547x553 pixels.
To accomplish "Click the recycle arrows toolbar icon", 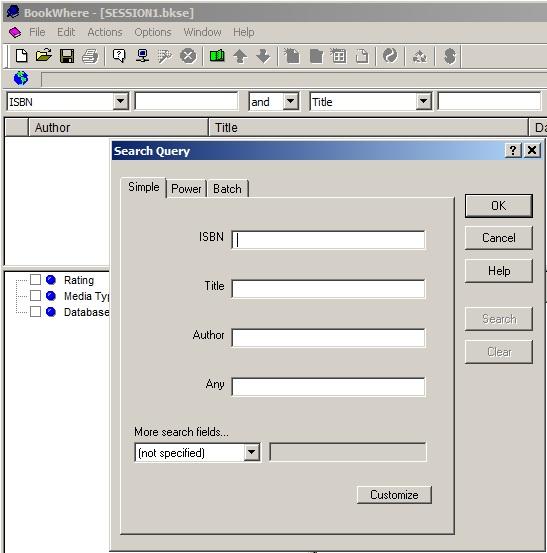I will tap(420, 56).
